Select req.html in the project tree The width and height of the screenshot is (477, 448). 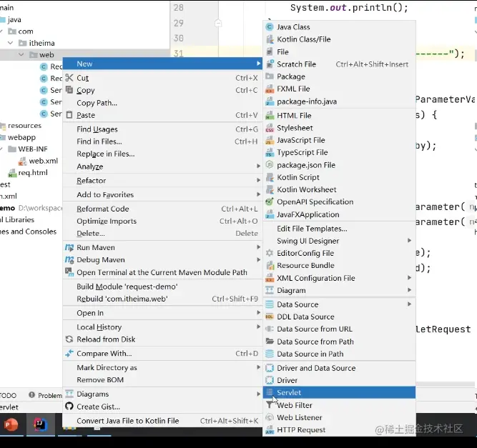28,173
